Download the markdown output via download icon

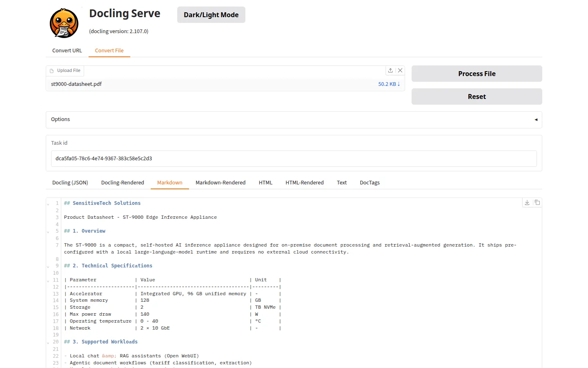(x=527, y=202)
